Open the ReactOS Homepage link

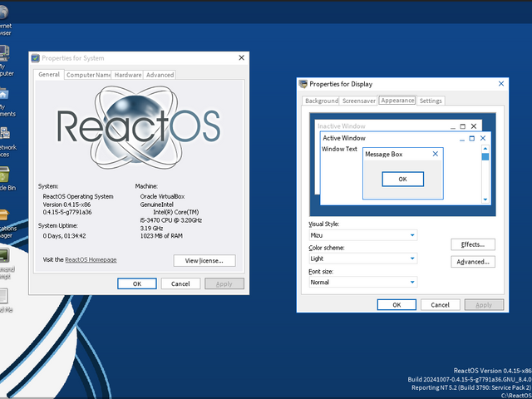click(x=91, y=259)
